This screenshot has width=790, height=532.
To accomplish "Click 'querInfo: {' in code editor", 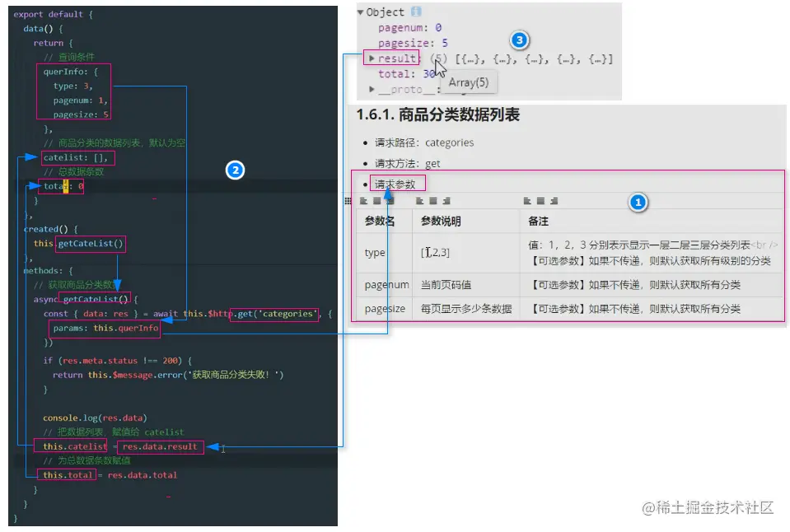I will pos(71,72).
